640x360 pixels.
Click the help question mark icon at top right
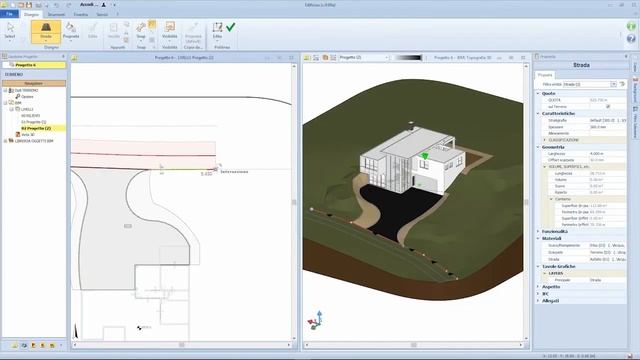631,38
